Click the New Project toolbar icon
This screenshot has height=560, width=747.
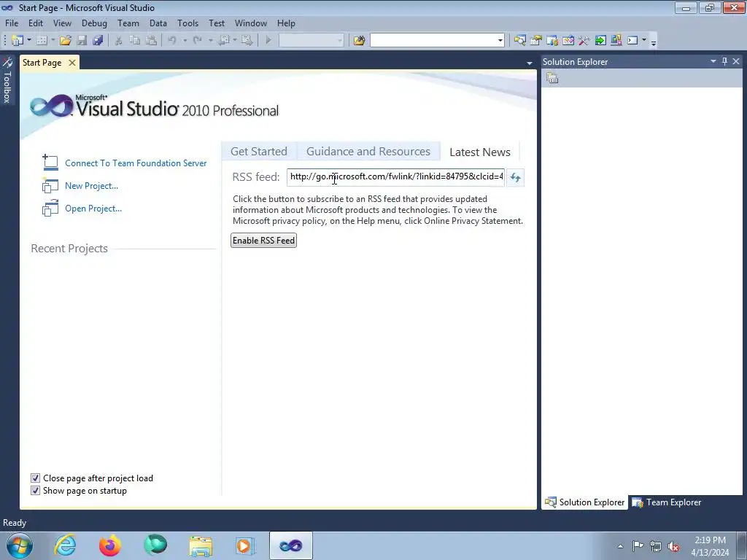click(x=18, y=41)
